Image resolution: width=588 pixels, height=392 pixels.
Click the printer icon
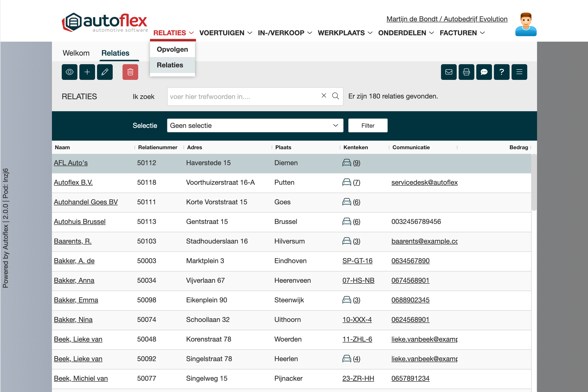pos(466,72)
